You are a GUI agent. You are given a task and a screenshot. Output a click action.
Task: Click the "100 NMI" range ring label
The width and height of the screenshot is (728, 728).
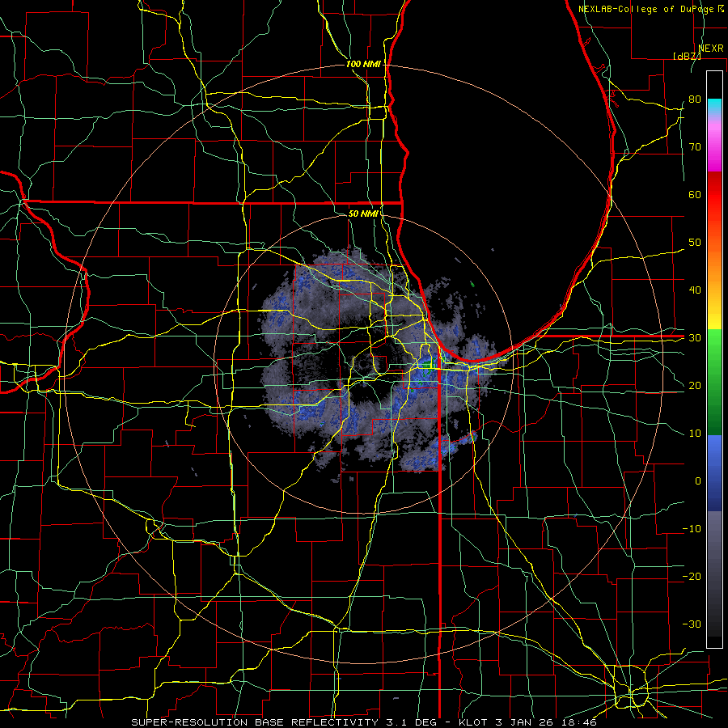(363, 64)
